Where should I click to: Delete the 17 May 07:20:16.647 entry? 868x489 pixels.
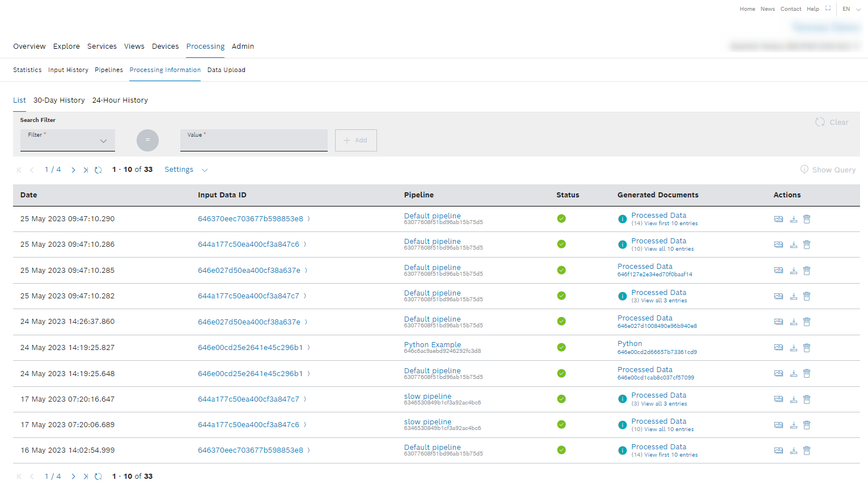pyautogui.click(x=807, y=399)
